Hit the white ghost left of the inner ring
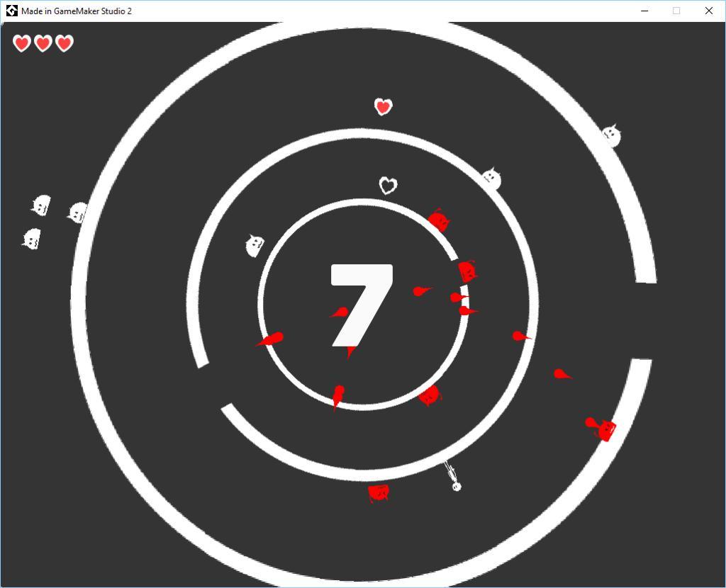Screen dimensions: 726x588 (x=255, y=245)
